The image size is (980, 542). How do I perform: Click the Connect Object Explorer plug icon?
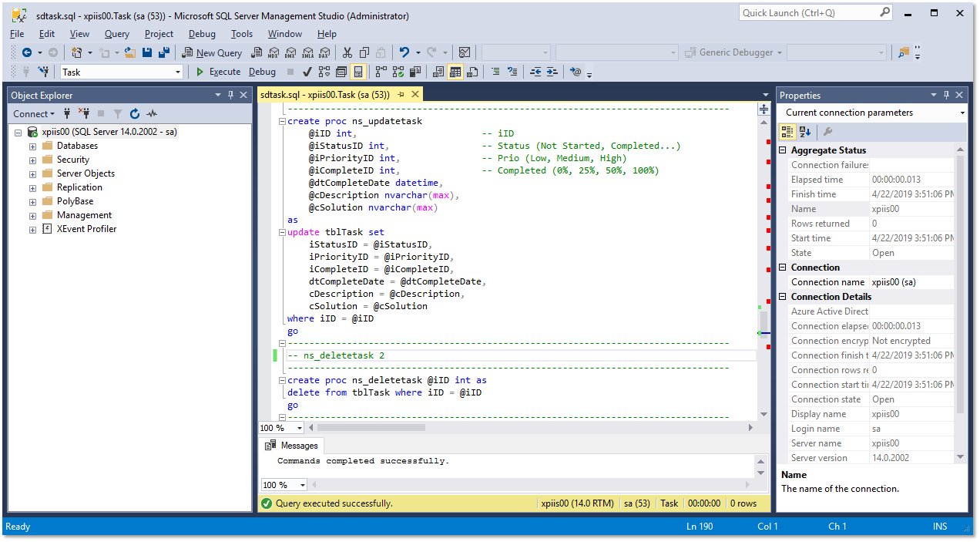point(67,113)
